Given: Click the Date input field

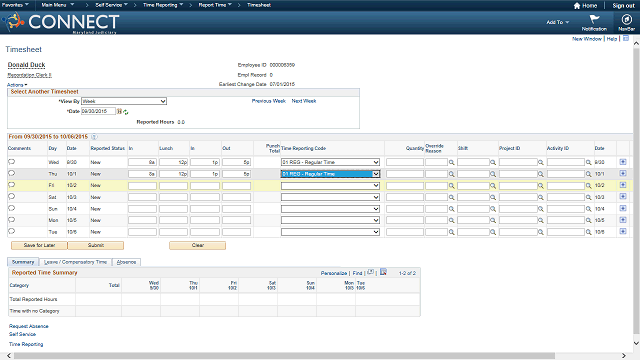Looking at the screenshot, I should (98, 111).
